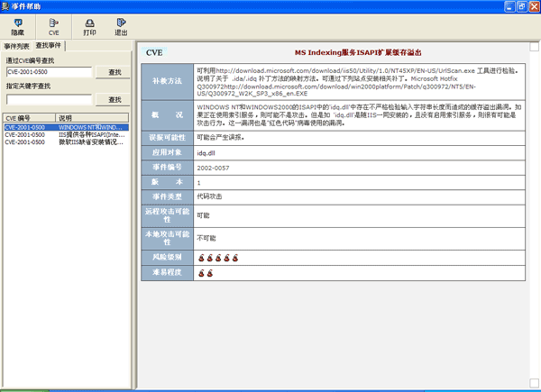Screen dimensions: 541x392
Task: Click the 说明 column header
Action: coord(92,118)
